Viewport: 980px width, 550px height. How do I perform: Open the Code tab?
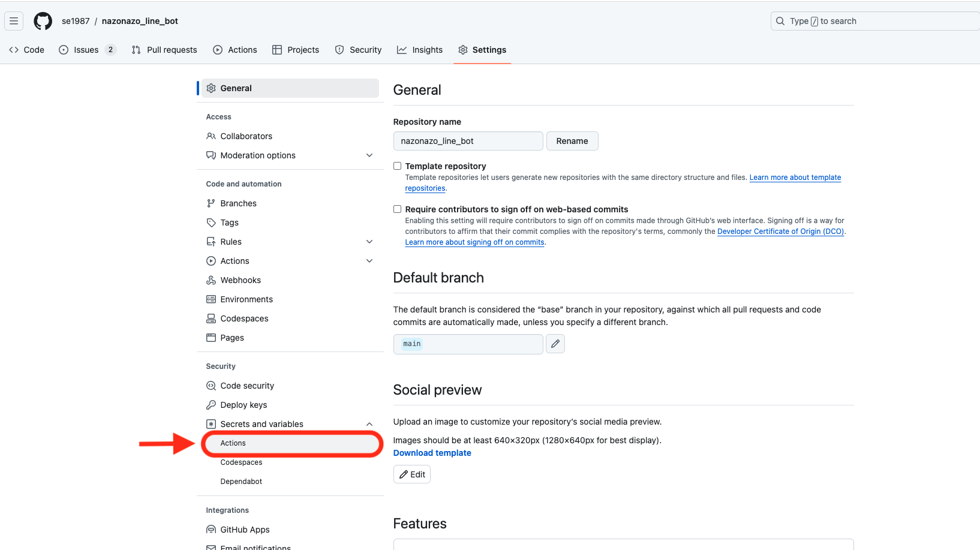coord(27,50)
